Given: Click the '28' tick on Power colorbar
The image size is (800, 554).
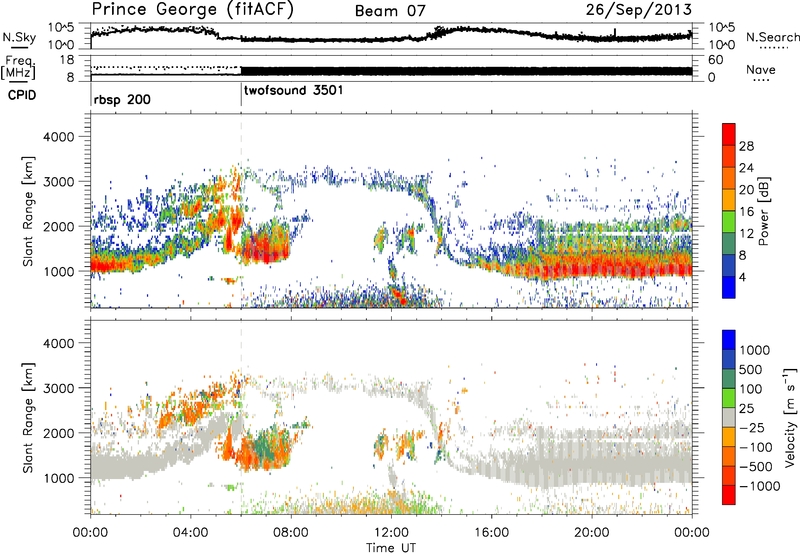Looking at the screenshot, I should 746,146.
